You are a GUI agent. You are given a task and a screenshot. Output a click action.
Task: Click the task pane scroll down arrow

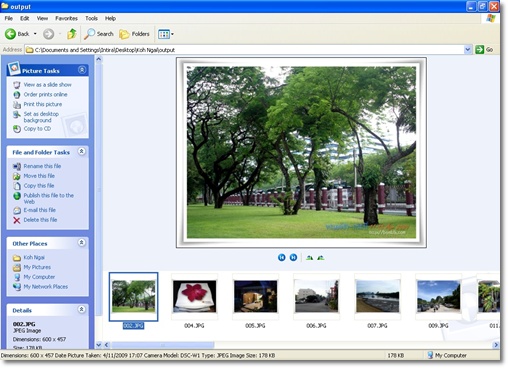pos(99,345)
